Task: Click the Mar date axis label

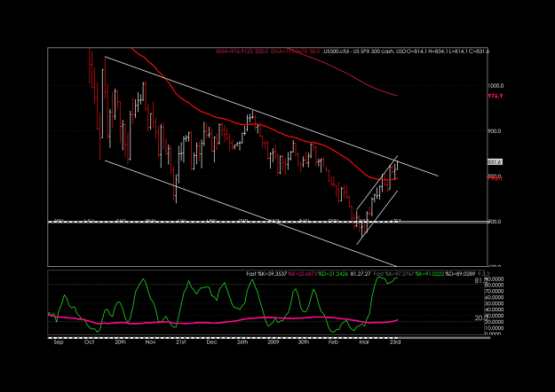Action: (363, 342)
